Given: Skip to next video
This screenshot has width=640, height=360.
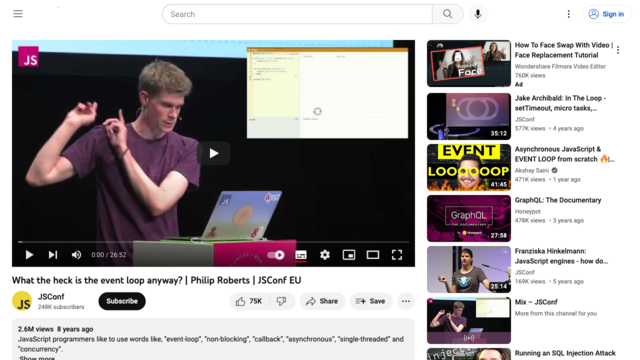Looking at the screenshot, I should tap(53, 255).
